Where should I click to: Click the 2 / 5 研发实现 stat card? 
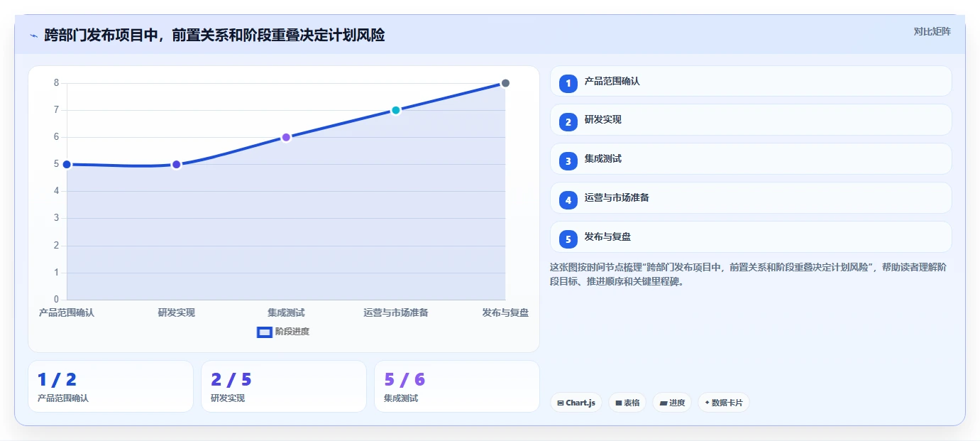pos(284,386)
